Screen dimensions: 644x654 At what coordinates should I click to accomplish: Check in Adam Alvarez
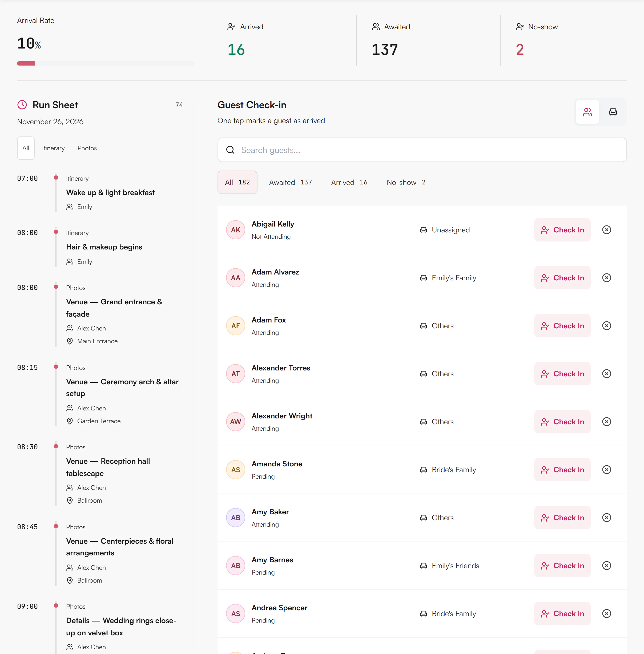pyautogui.click(x=562, y=278)
